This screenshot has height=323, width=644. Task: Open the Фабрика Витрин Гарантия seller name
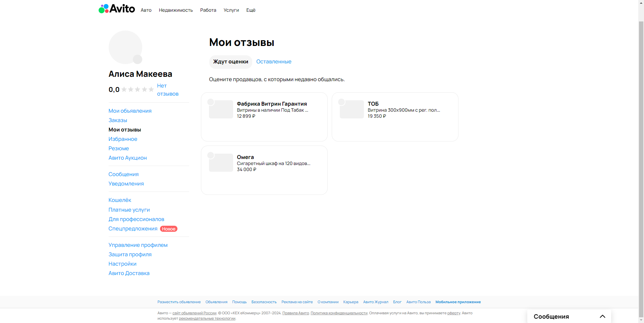272,104
